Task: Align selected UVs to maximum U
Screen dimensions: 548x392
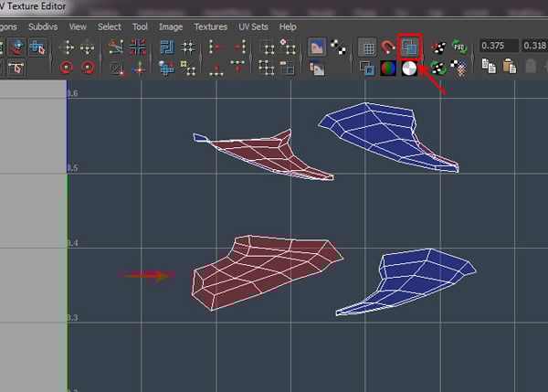Action: [238, 47]
